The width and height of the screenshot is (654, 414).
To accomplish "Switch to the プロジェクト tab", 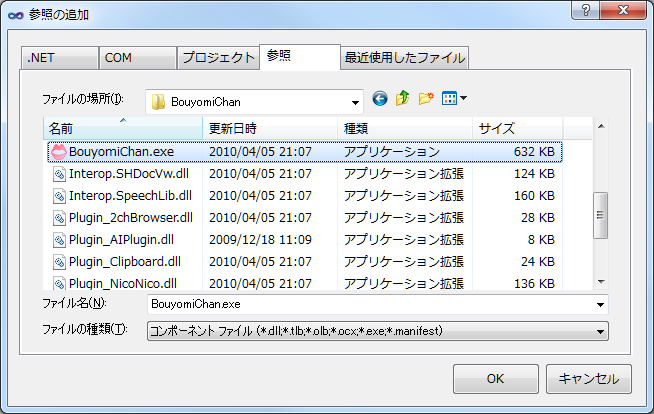I will click(x=218, y=58).
